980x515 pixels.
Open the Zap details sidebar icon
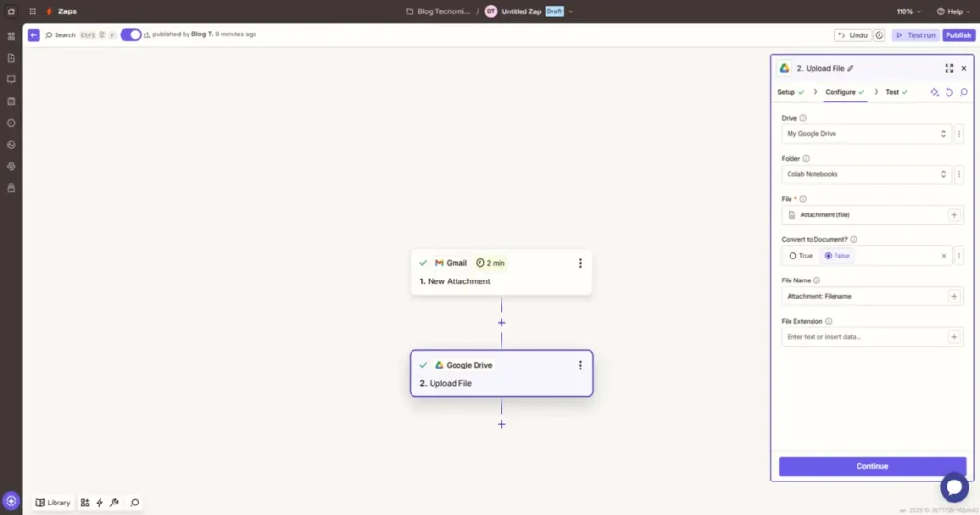coord(11,58)
